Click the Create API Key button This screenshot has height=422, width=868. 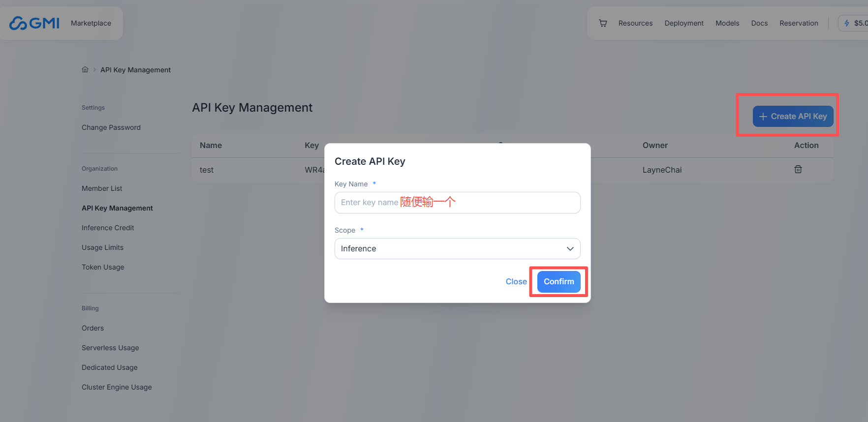[x=793, y=117]
